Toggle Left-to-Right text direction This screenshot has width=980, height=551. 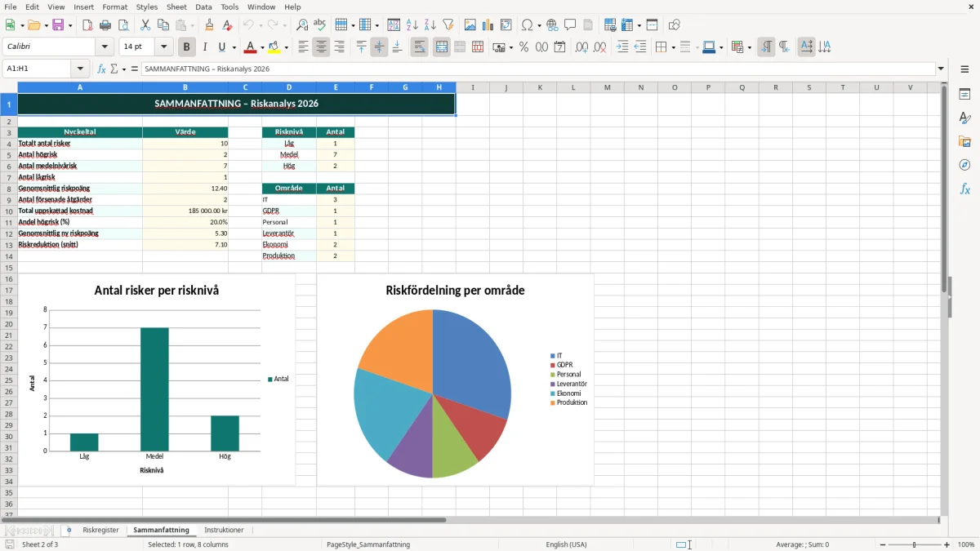[766, 47]
